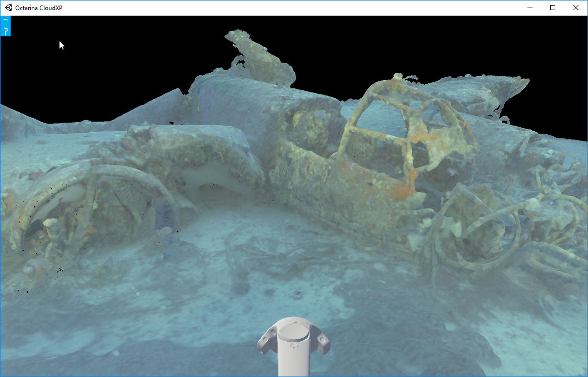This screenshot has height=377, width=588.
Task: Maximize the Octarina CloudXP window
Action: [553, 8]
